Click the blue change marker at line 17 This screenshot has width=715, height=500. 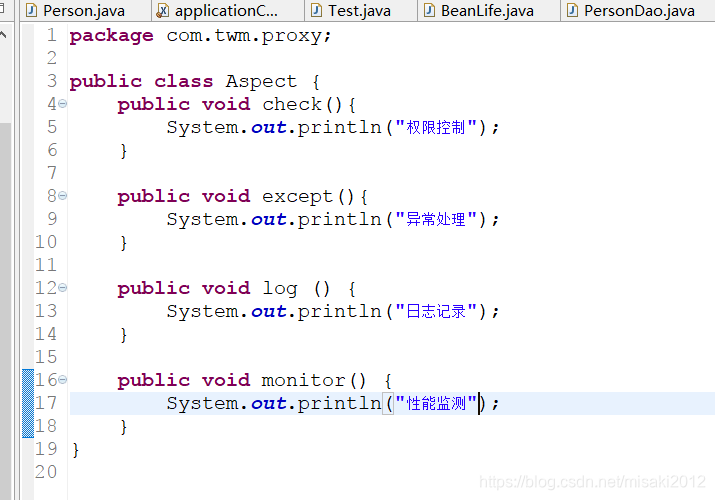pyautogui.click(x=28, y=403)
